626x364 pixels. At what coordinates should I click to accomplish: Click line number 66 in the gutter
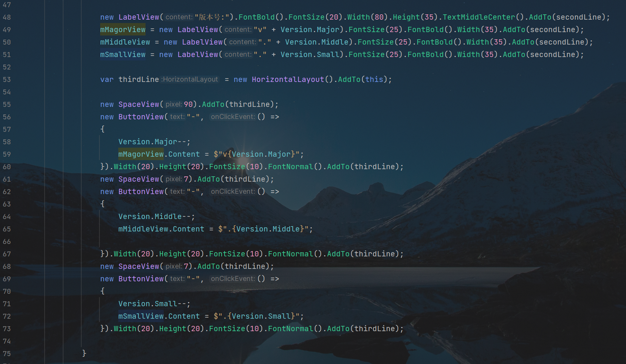pos(7,241)
